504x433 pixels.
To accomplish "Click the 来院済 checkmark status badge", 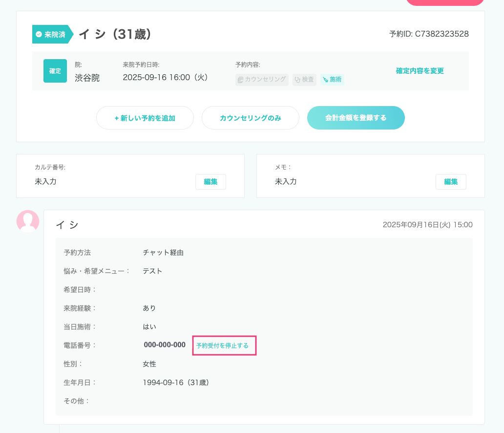I will point(52,34).
